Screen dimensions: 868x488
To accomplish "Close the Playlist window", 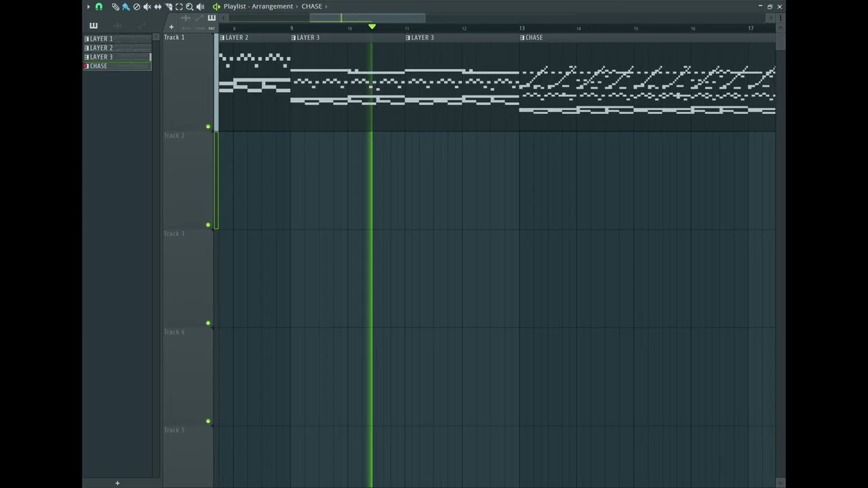I will [779, 6].
